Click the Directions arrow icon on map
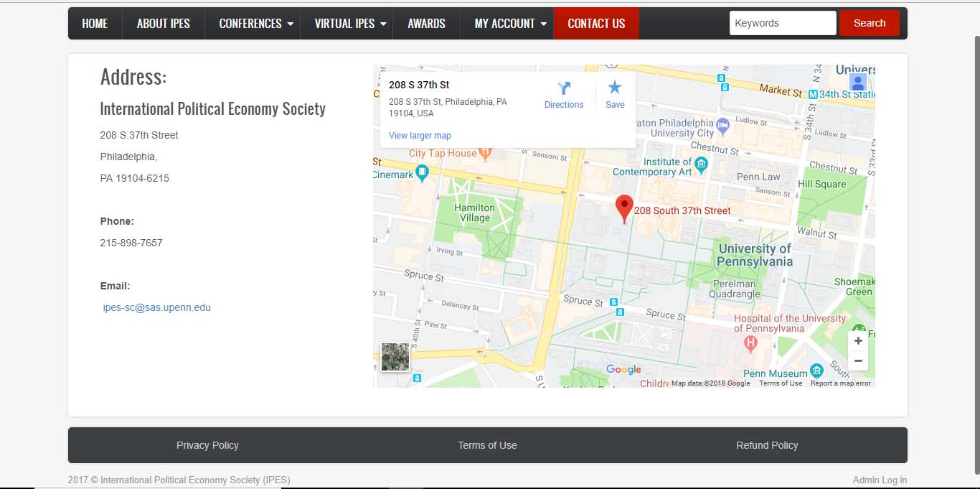 coord(564,88)
